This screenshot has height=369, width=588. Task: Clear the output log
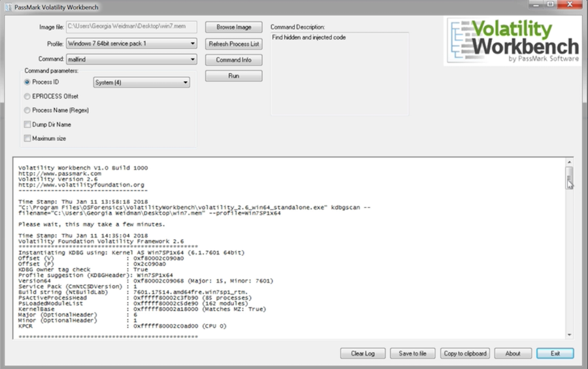tap(363, 353)
